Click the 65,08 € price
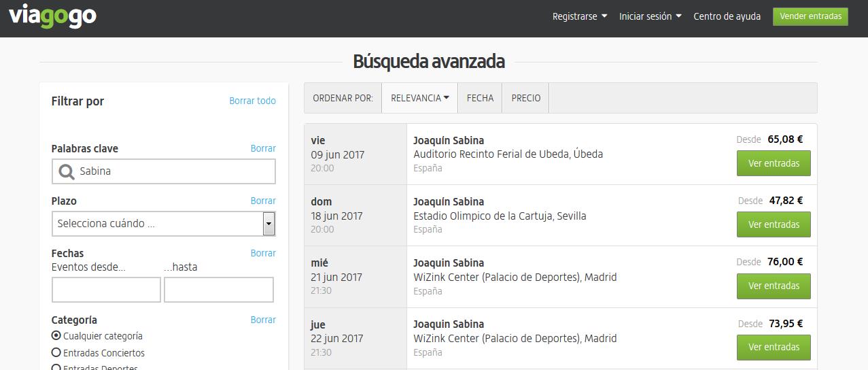 point(785,139)
